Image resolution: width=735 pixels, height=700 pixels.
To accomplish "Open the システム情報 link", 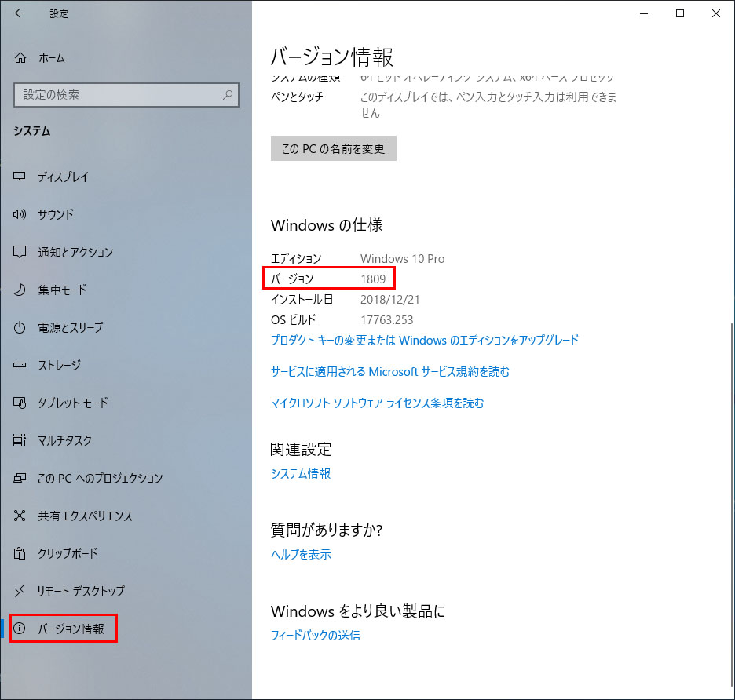I will click(x=301, y=474).
